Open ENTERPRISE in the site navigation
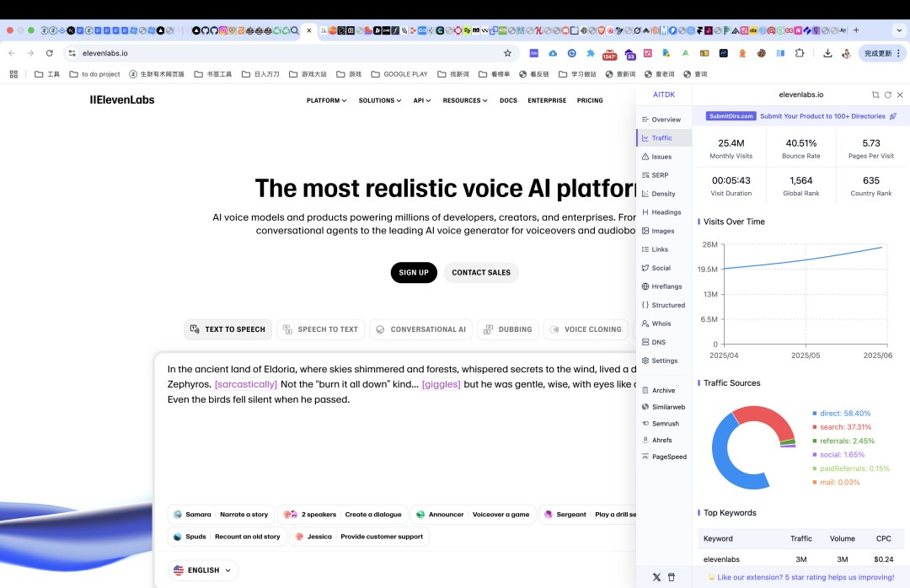Image resolution: width=910 pixels, height=588 pixels. pos(547,101)
